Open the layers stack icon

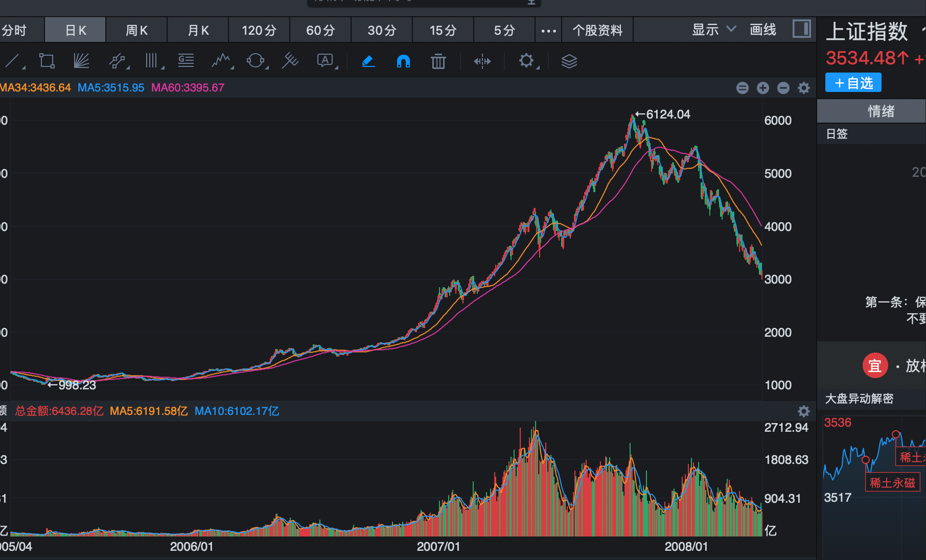569,61
